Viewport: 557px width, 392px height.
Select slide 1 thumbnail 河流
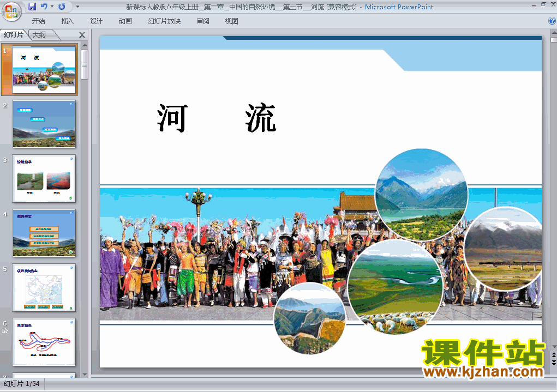point(44,70)
